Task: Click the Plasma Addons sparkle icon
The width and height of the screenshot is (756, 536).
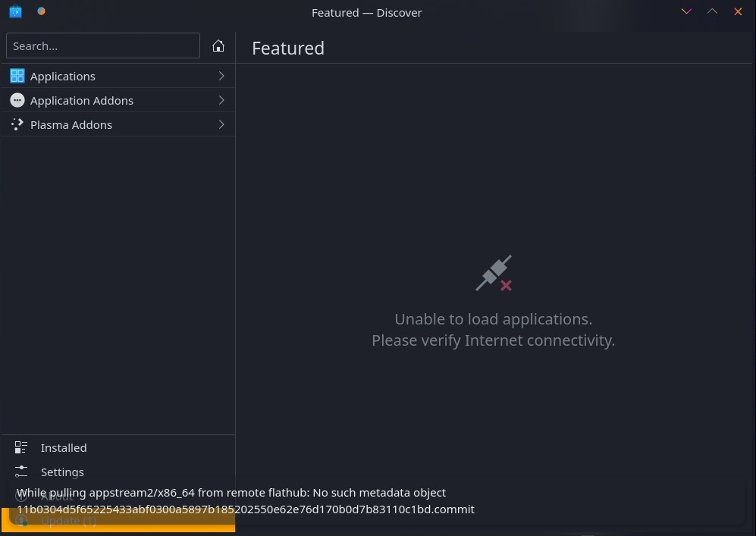Action: point(17,124)
